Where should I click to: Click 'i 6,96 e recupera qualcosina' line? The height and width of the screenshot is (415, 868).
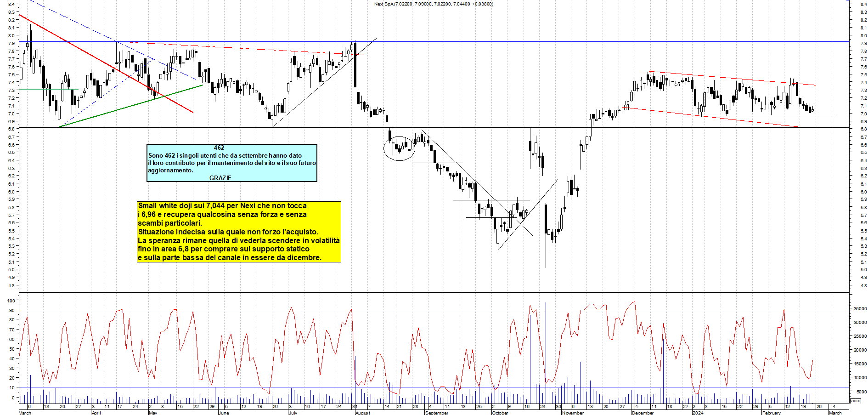pos(222,214)
